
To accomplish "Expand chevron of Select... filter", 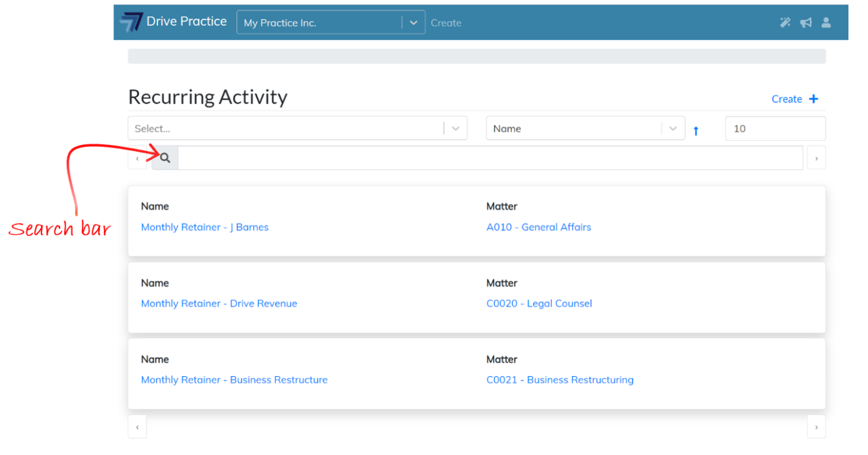I will (455, 129).
